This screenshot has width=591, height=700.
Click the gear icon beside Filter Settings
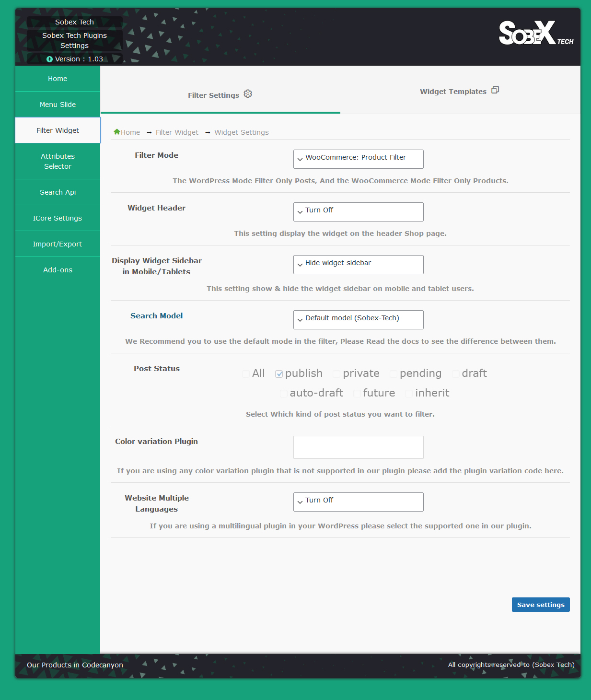[x=248, y=94]
